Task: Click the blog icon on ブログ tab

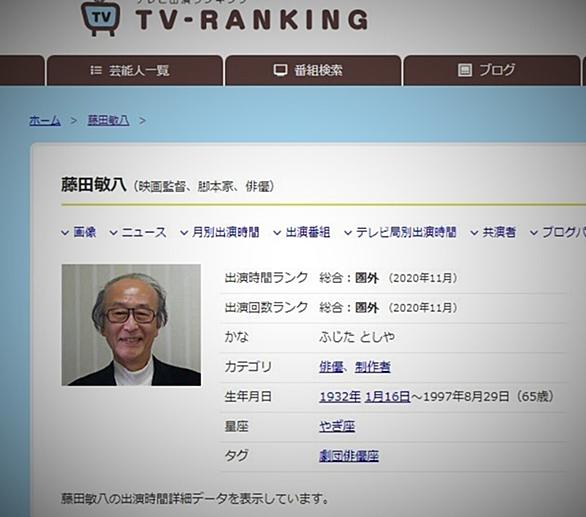Action: [465, 70]
